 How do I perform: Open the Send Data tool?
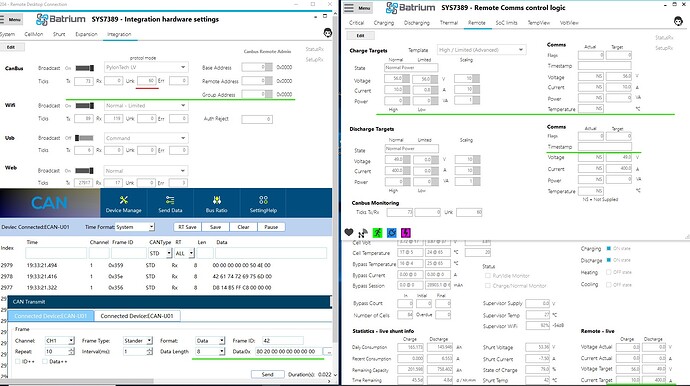tap(170, 204)
